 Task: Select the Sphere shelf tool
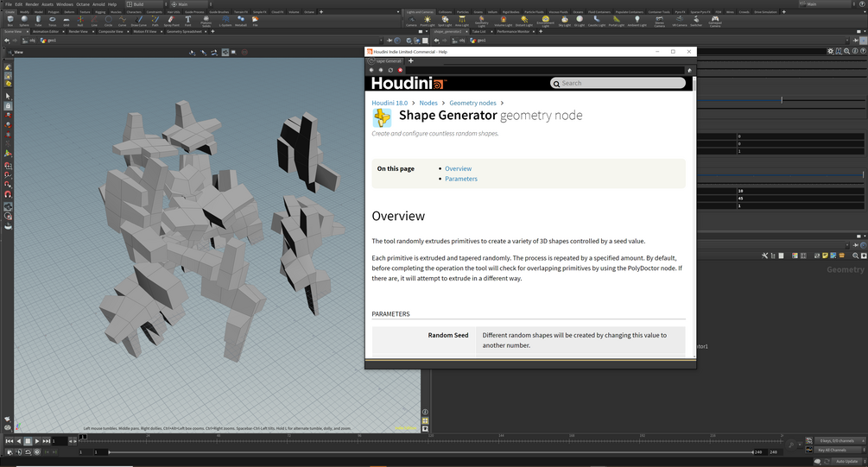24,21
